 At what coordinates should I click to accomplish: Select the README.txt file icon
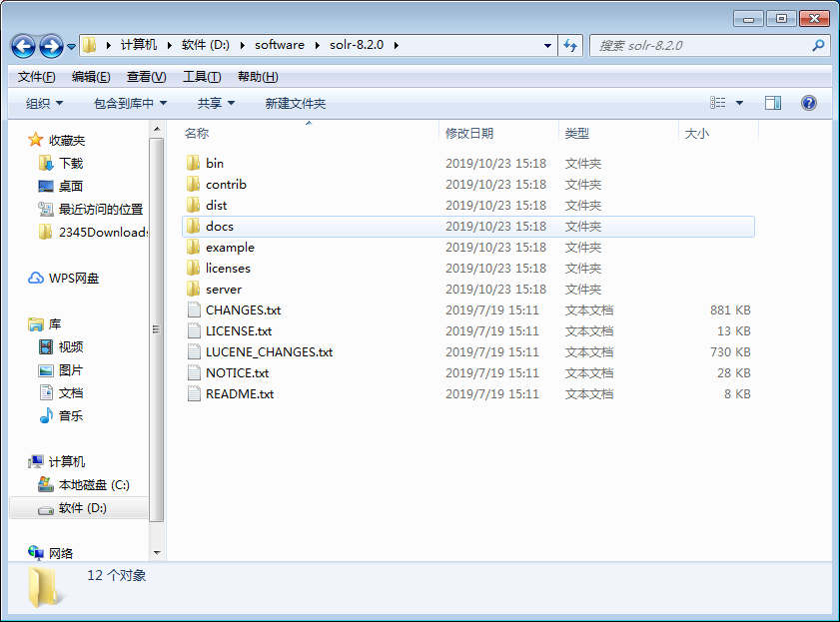(x=194, y=394)
